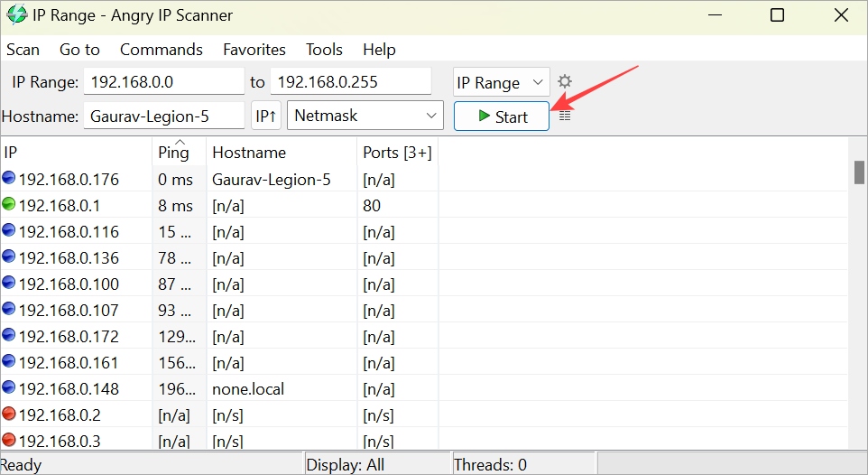The width and height of the screenshot is (868, 475).
Task: Click the blue status dot for 192.168.0.176
Action: pyautogui.click(x=9, y=178)
